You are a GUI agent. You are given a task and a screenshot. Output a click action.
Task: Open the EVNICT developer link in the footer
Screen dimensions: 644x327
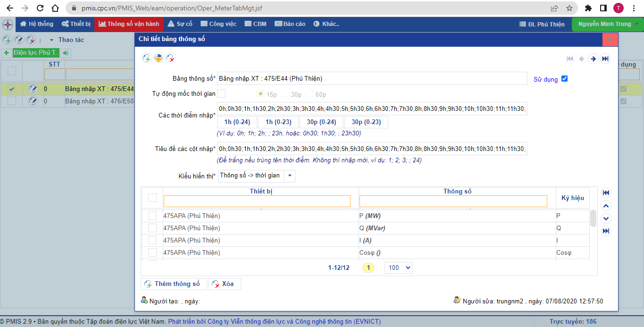pos(275,322)
